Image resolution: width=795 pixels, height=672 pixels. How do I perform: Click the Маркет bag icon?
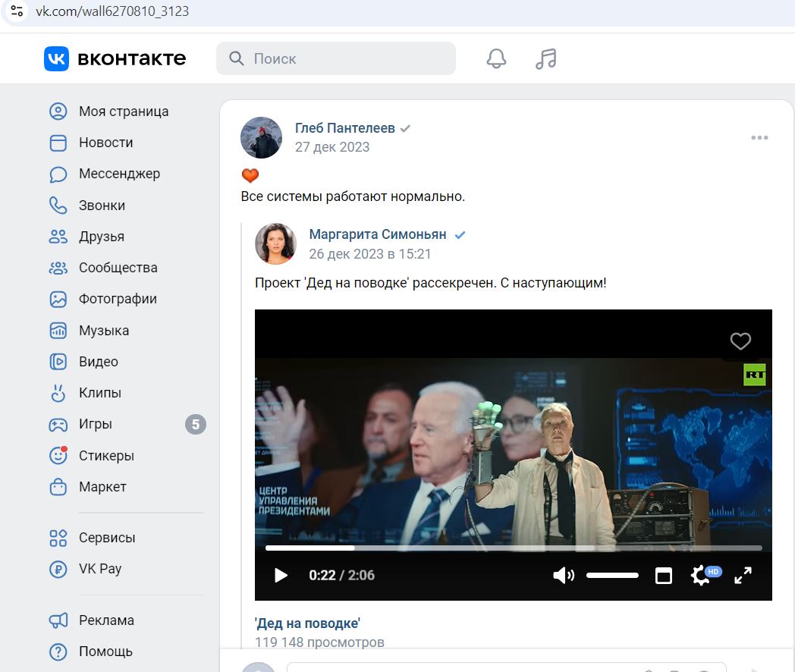pos(58,486)
